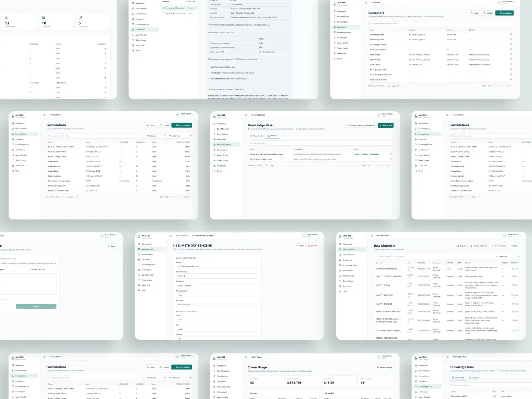Open the All categories dropdown in Raw Materials
This screenshot has height=399, width=532.
507,256
